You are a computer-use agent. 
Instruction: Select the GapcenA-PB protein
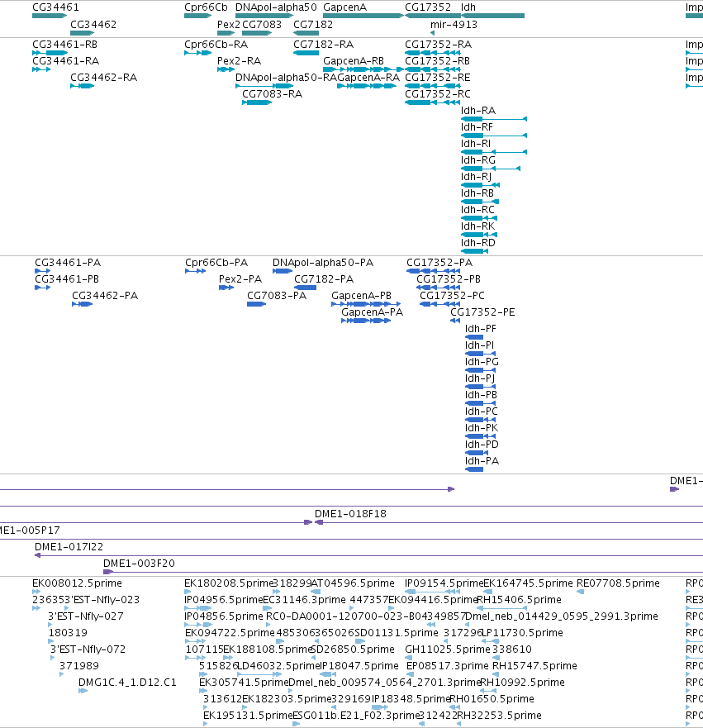tap(366, 304)
